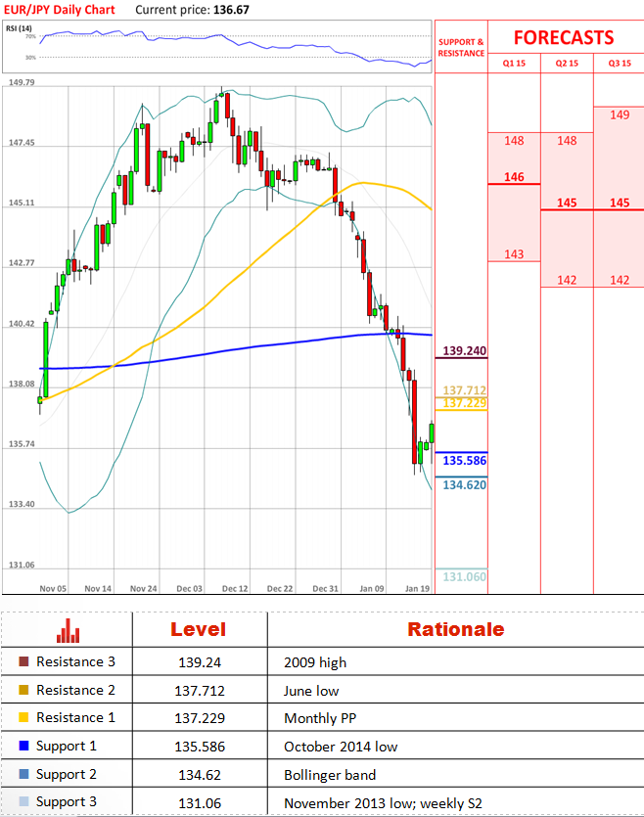
Task: Click the FORECASTS heading
Action: pyautogui.click(x=564, y=37)
